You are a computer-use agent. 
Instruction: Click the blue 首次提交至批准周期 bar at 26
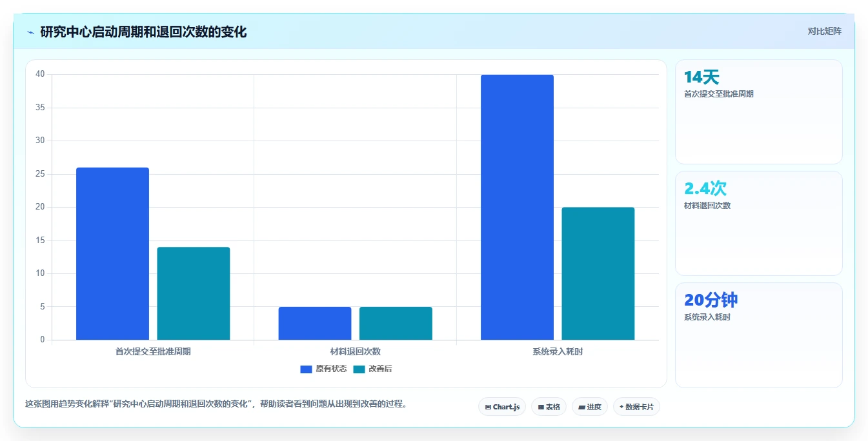click(x=112, y=253)
